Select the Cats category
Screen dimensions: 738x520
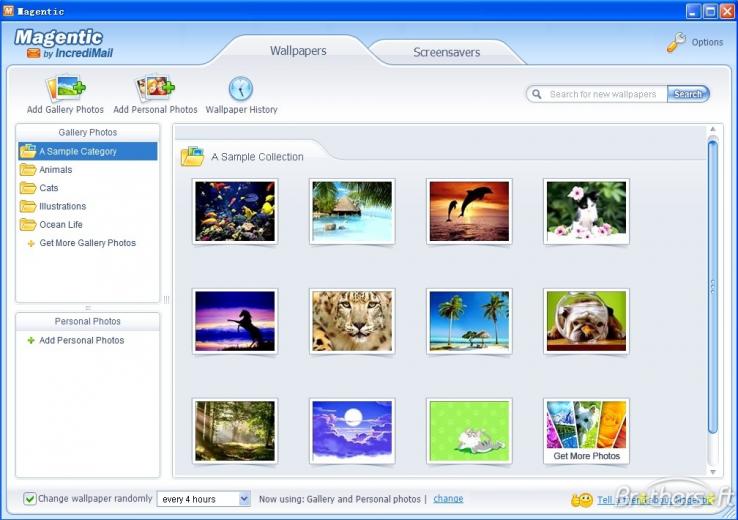point(49,188)
